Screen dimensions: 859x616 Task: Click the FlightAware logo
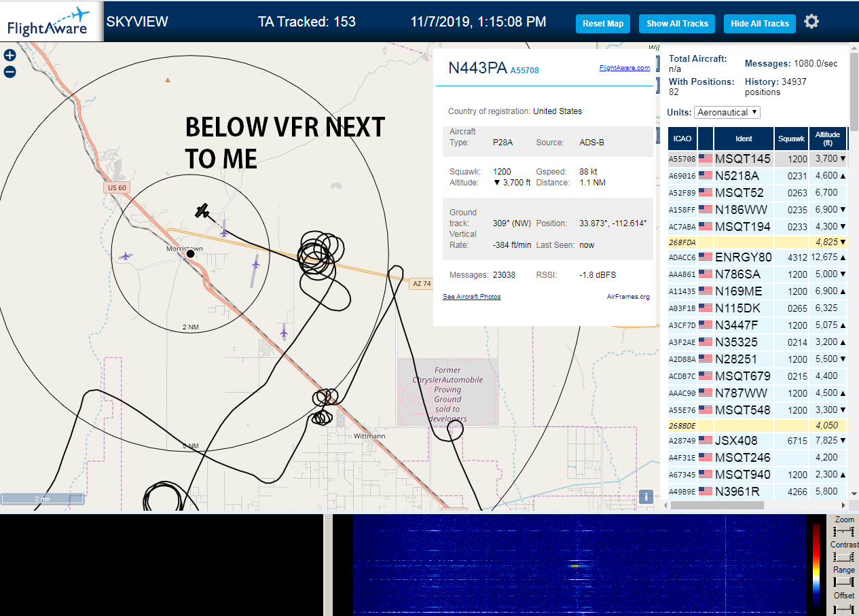click(x=52, y=22)
